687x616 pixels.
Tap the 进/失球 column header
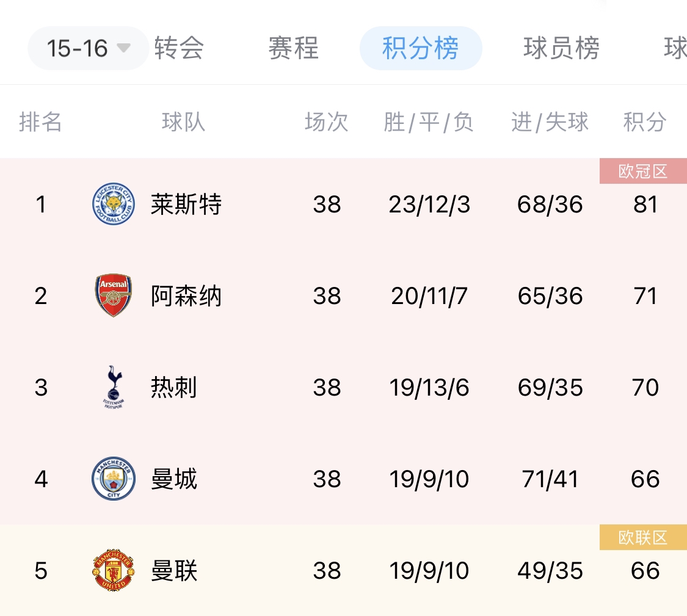click(550, 122)
